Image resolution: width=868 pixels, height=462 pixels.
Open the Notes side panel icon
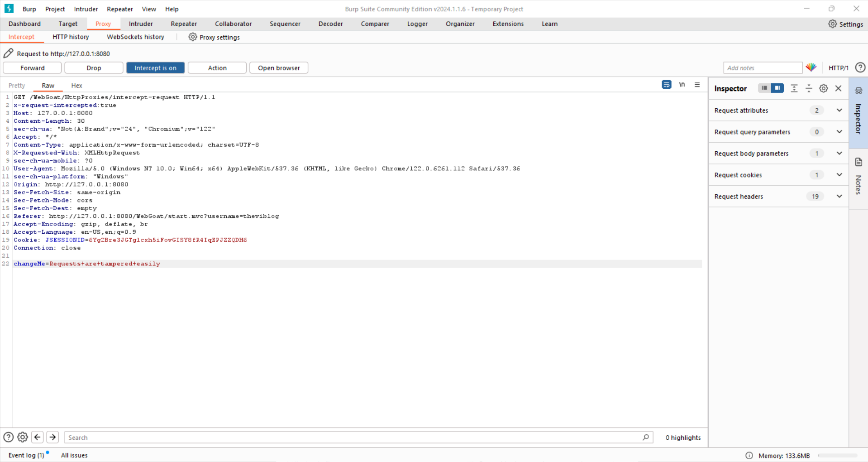point(858,163)
